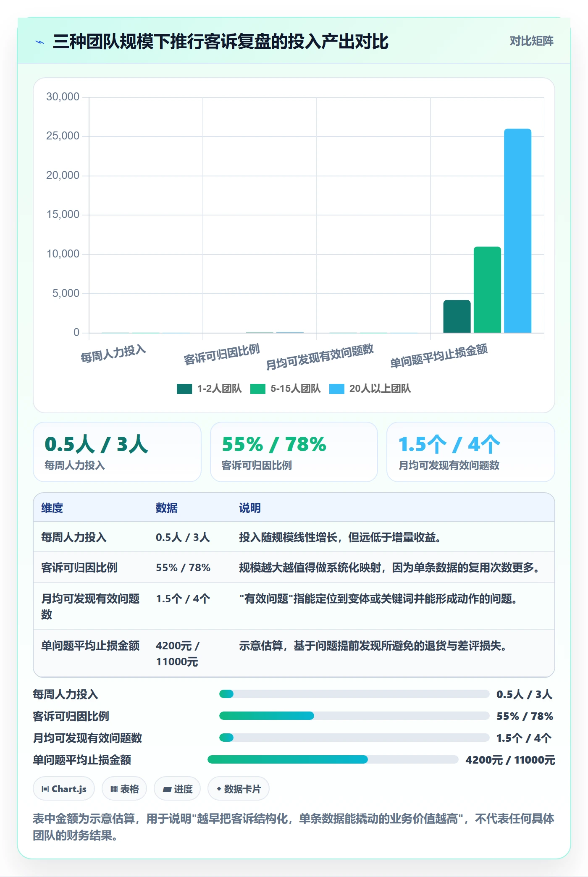Select the Chart.js tag chip
This screenshot has width=588, height=877.
[64, 789]
